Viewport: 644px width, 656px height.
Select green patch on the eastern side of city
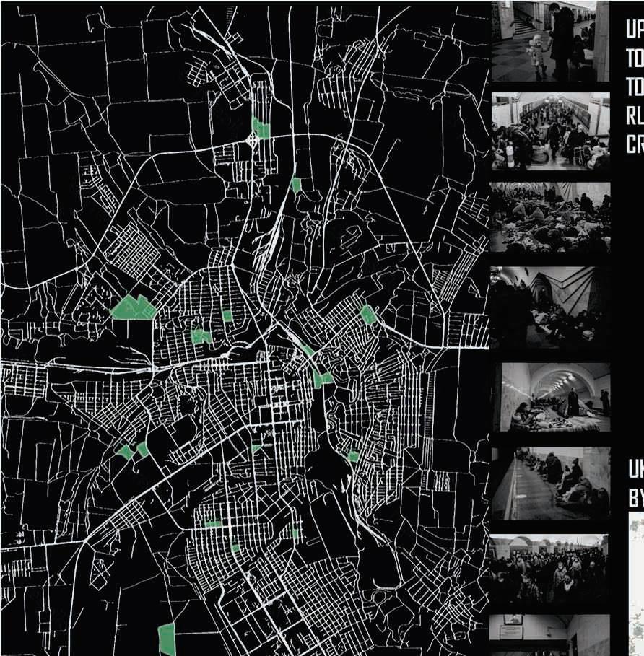point(368,314)
